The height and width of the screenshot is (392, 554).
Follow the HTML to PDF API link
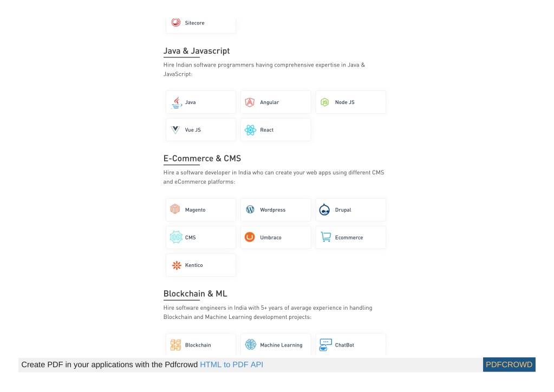click(x=231, y=364)
